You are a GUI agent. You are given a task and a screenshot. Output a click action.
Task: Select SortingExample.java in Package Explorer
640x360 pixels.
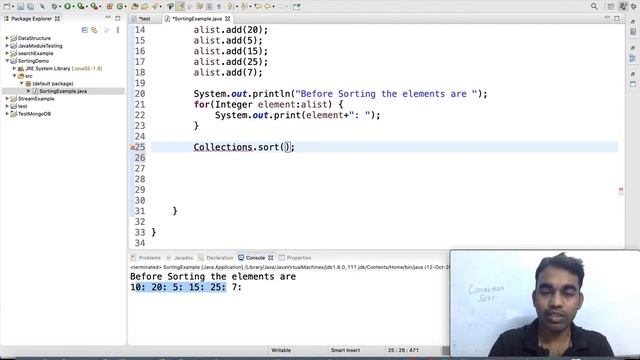tap(63, 91)
